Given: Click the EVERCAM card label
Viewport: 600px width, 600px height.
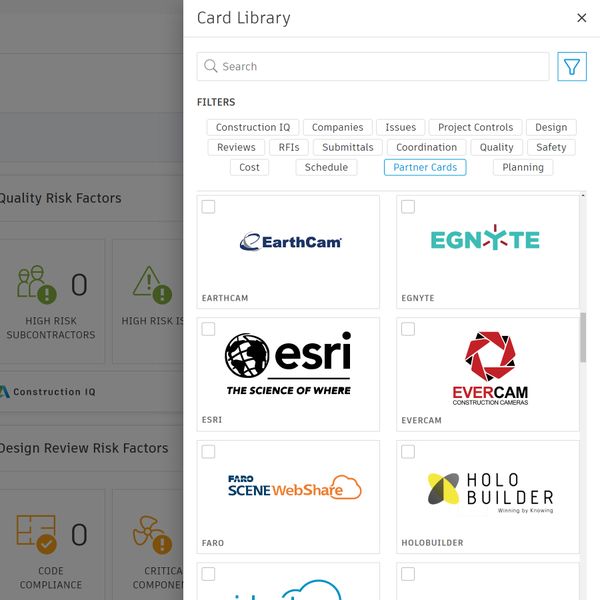Looking at the screenshot, I should point(421,421).
